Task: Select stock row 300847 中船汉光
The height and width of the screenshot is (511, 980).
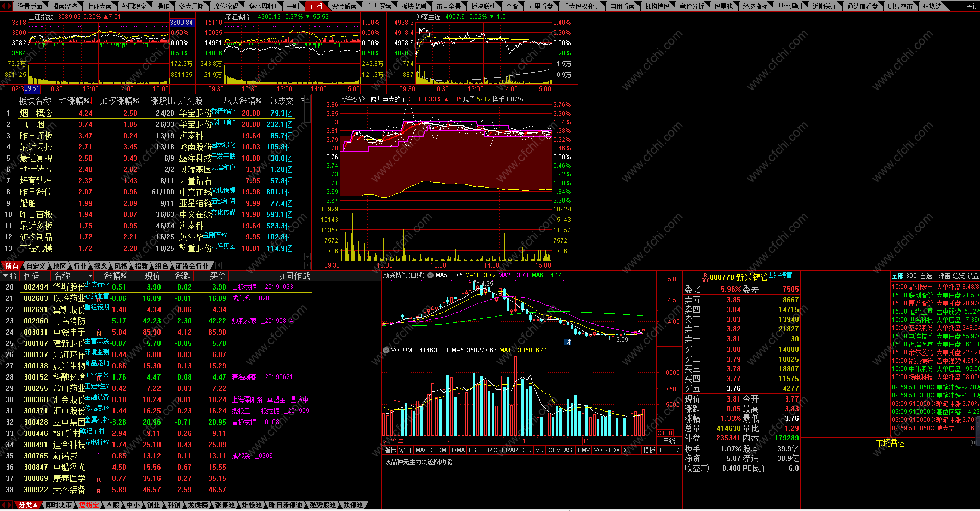Action: tap(156, 467)
